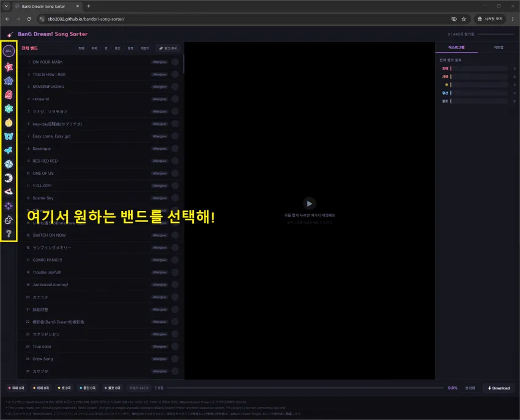The image size is (520, 420).
Task: Toggle rating circle for Easy come, Easy go!
Action: (x=175, y=136)
